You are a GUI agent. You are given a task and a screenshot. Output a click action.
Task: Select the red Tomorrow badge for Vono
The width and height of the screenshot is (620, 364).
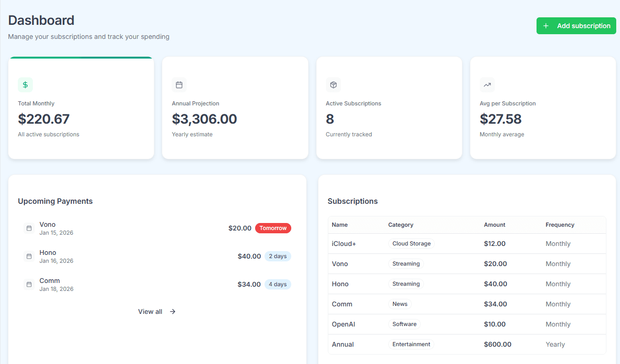(x=273, y=228)
